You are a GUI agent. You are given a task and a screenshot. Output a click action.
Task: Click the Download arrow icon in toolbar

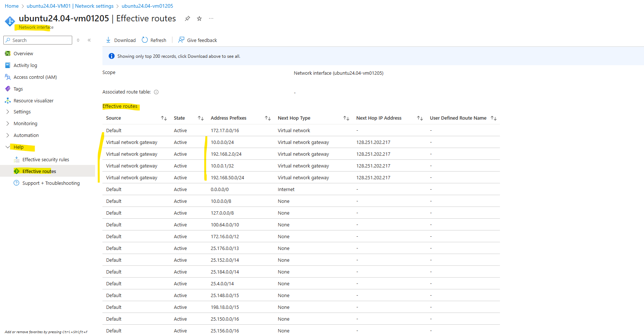pos(108,40)
